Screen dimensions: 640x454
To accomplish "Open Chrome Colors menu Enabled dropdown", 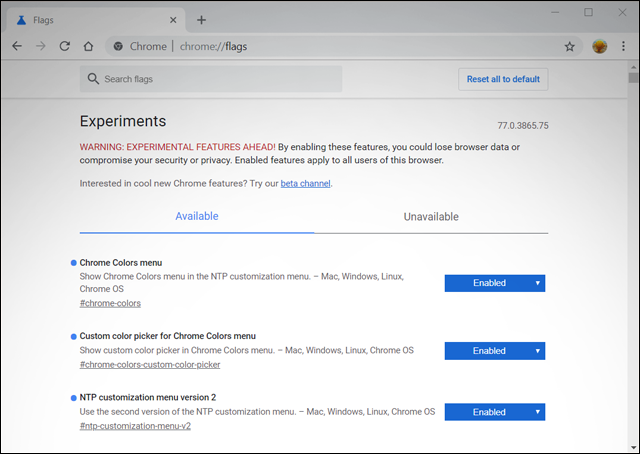I will point(495,283).
